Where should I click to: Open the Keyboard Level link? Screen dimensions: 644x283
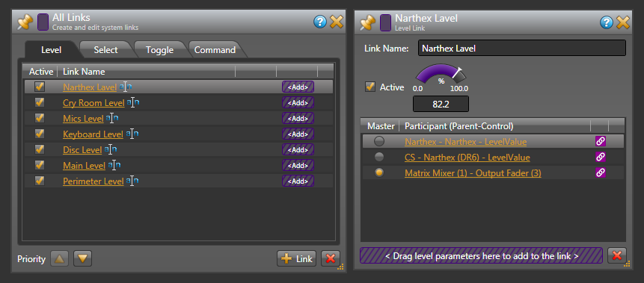pyautogui.click(x=93, y=134)
